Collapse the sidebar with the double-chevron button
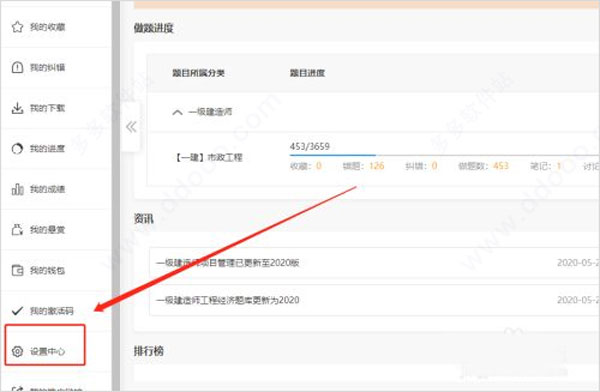This screenshot has width=600, height=392. click(131, 127)
